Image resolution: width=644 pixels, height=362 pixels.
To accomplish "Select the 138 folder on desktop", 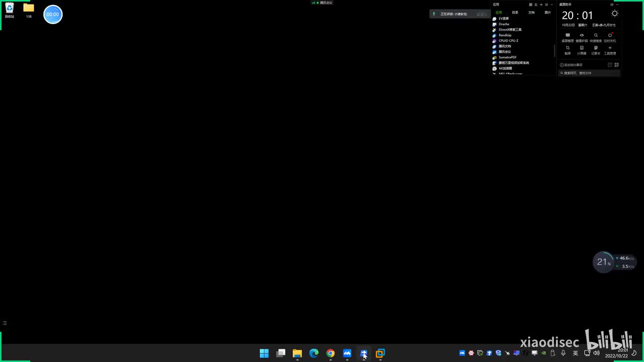I will tap(29, 10).
